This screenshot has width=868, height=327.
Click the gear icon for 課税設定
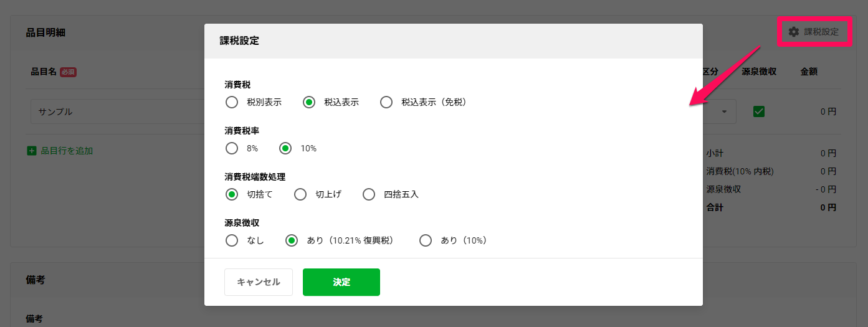[x=793, y=32]
